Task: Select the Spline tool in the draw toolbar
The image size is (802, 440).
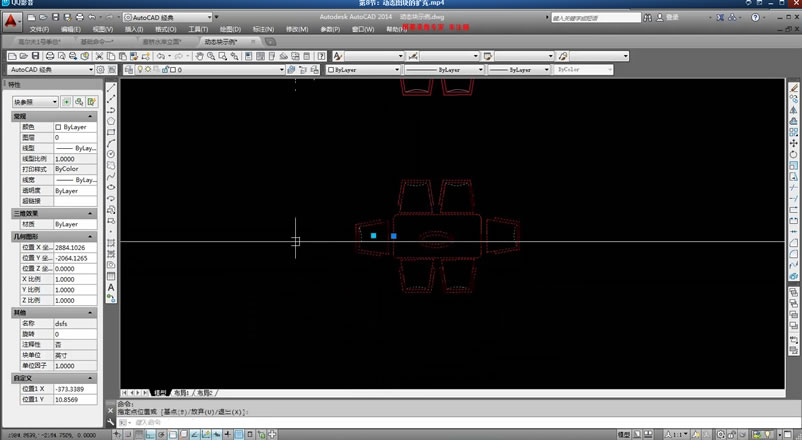Action: (x=111, y=177)
